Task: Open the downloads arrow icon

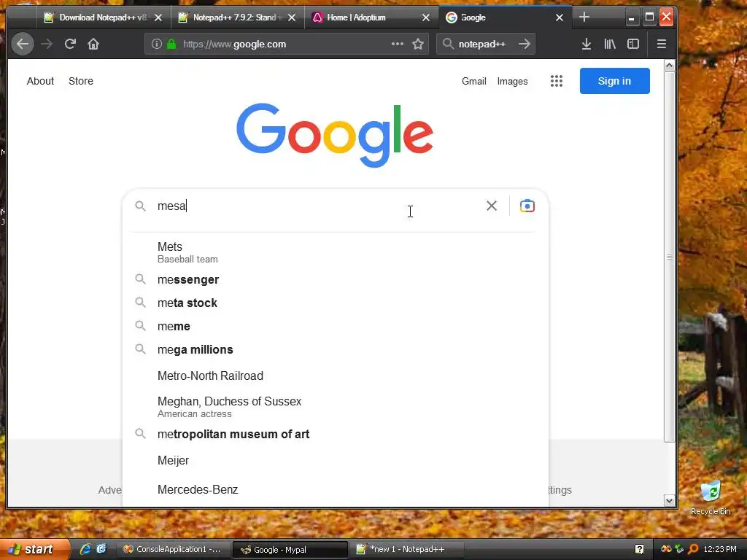Action: (587, 44)
